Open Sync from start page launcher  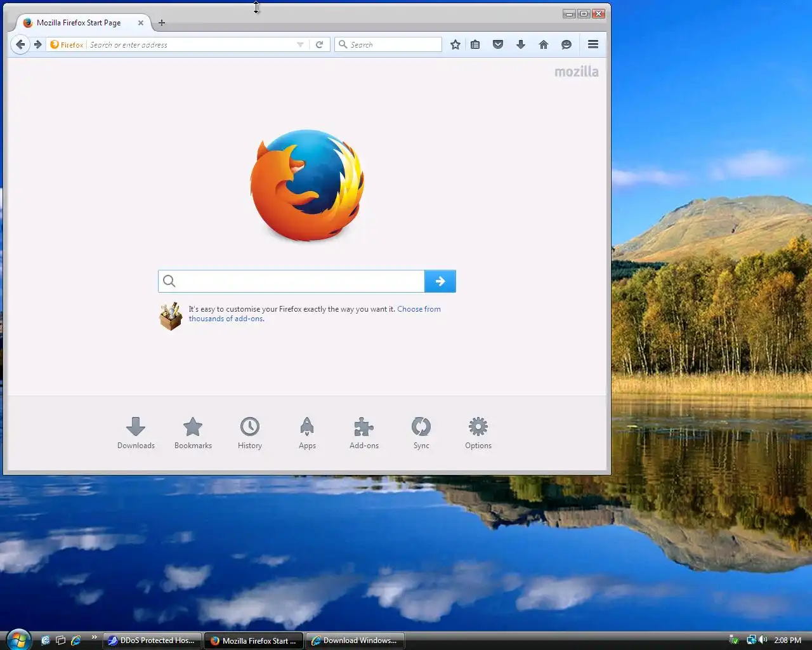(421, 434)
